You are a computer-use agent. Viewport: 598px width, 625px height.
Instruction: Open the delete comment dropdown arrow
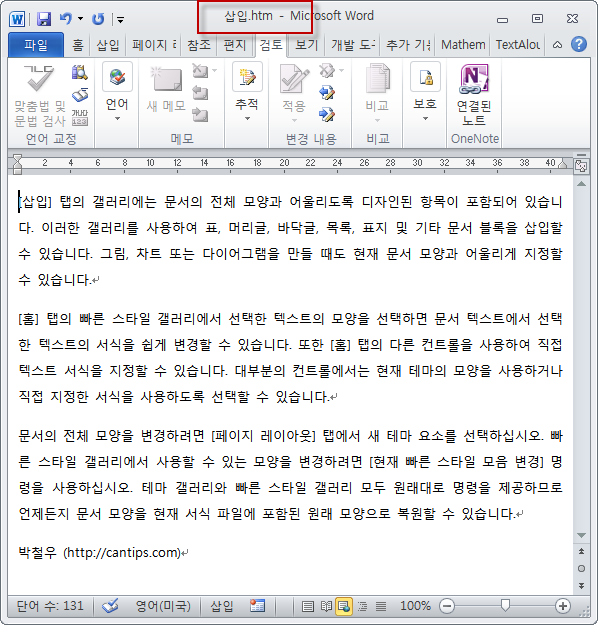[x=214, y=71]
